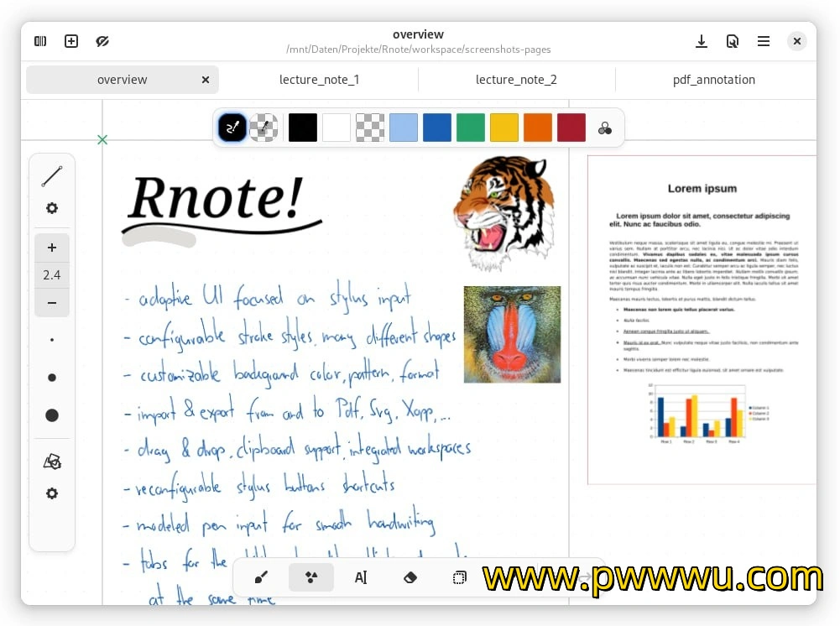The width and height of the screenshot is (840, 626).
Task: Click the "overview" window title text
Action: 419,34
